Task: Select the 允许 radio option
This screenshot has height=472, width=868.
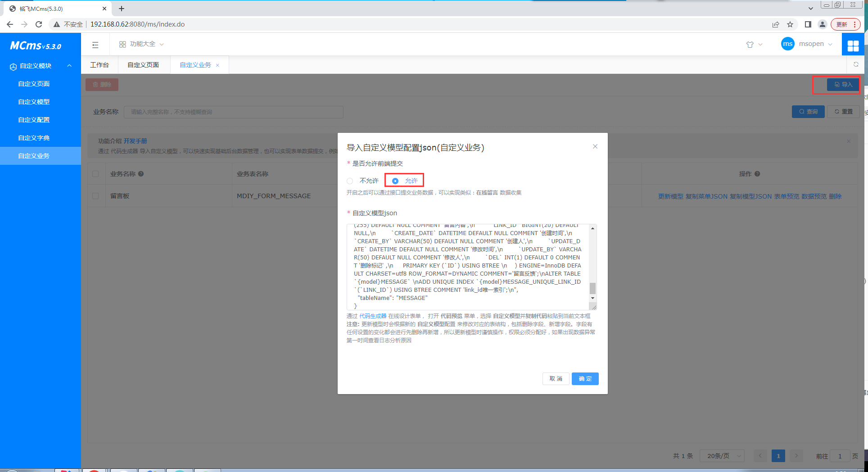Action: [x=395, y=181]
